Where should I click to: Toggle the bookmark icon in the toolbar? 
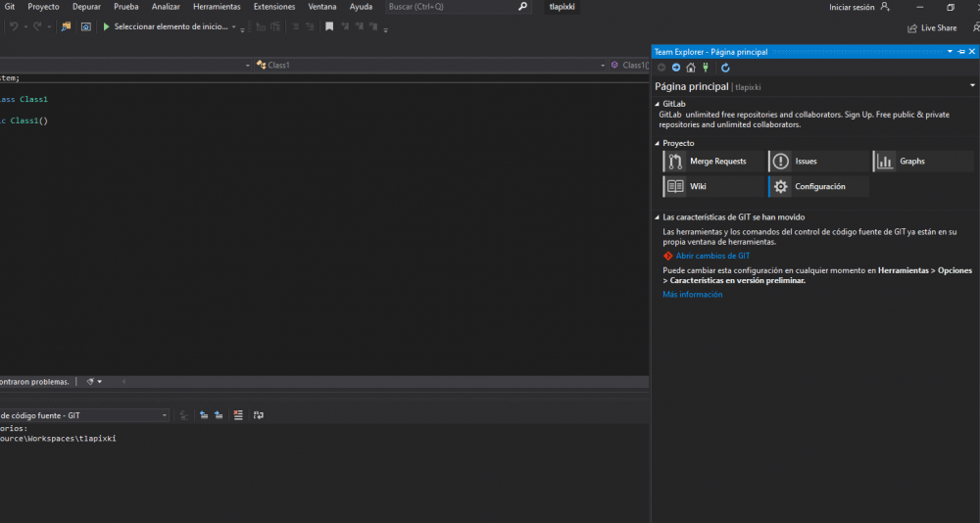click(329, 26)
